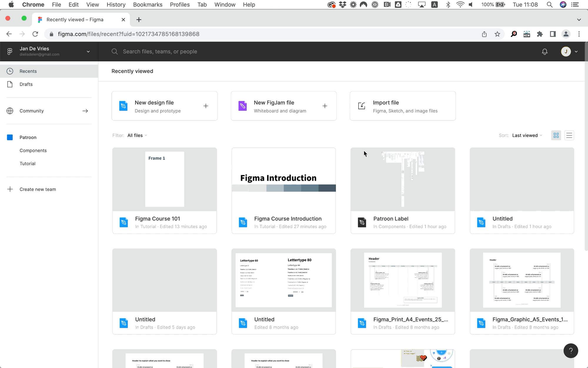Open the Bookmarks menu
The height and width of the screenshot is (368, 588).
coord(148,5)
